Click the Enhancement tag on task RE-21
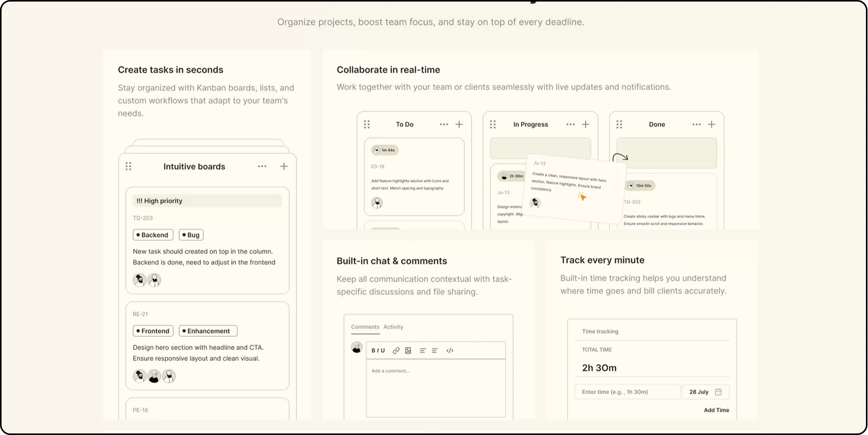868x435 pixels. coord(208,331)
